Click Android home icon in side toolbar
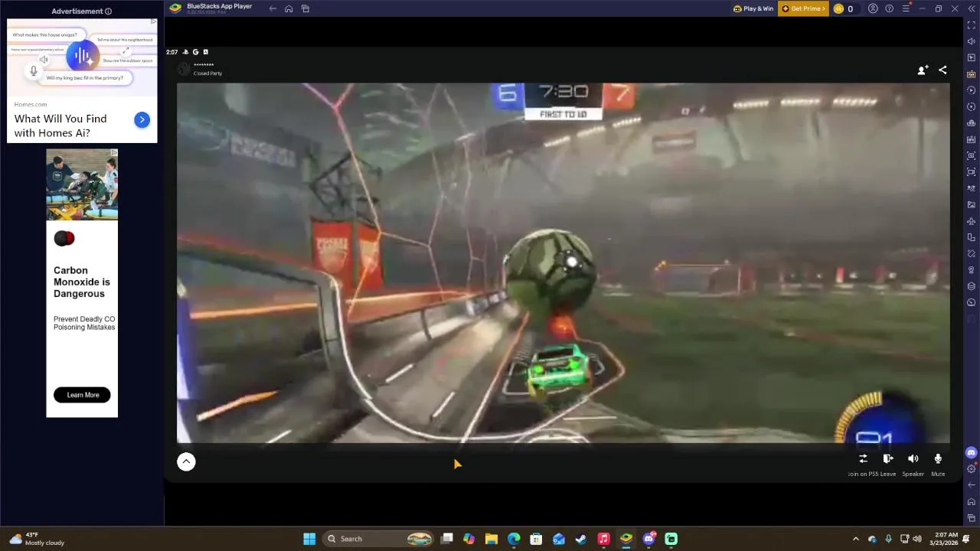The width and height of the screenshot is (980, 551). coord(972,501)
